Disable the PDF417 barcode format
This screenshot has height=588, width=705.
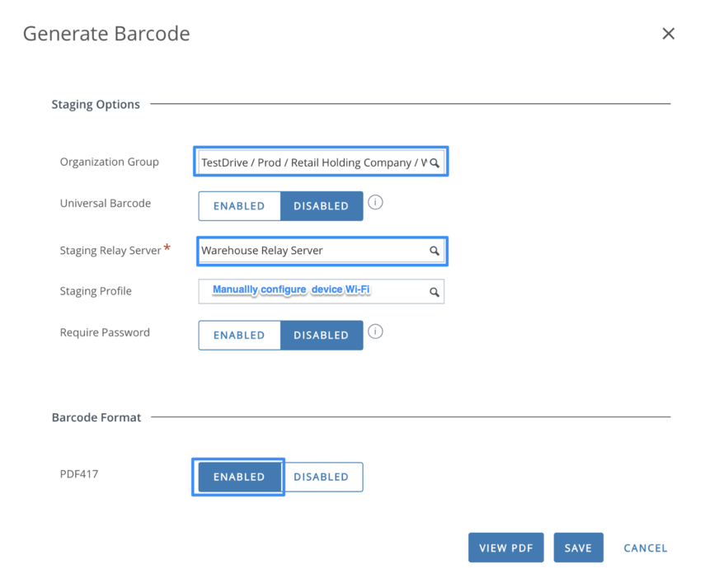tap(321, 477)
